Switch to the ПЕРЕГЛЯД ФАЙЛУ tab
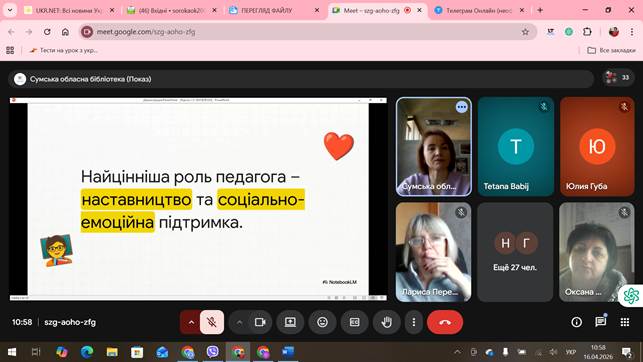The height and width of the screenshot is (362, 643). (x=273, y=11)
